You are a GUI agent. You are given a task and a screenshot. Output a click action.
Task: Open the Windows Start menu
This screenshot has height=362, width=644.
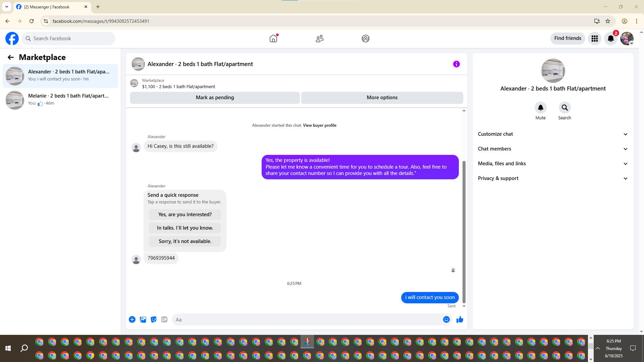(8, 349)
